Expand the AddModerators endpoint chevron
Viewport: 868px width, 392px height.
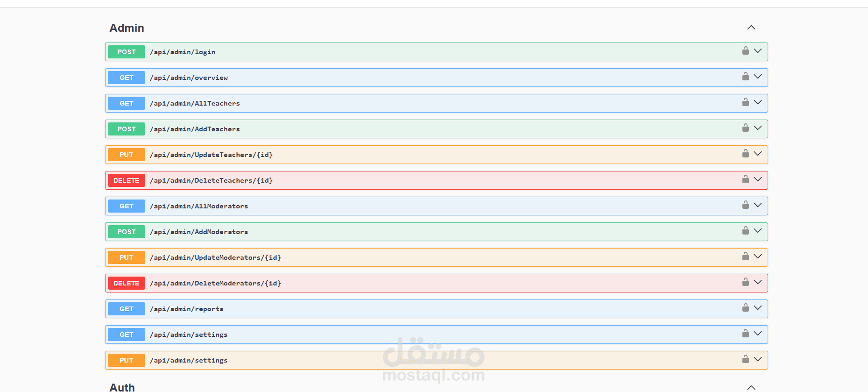(x=758, y=231)
